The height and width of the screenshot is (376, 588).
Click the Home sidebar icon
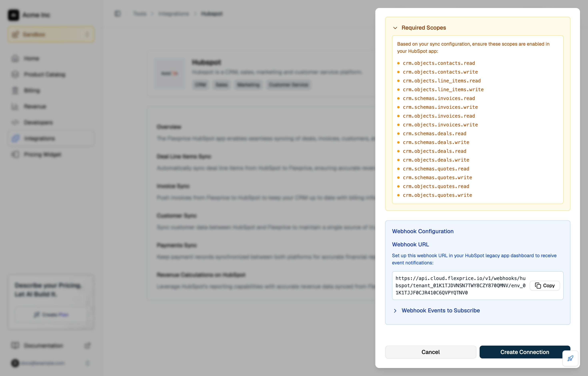coord(15,58)
